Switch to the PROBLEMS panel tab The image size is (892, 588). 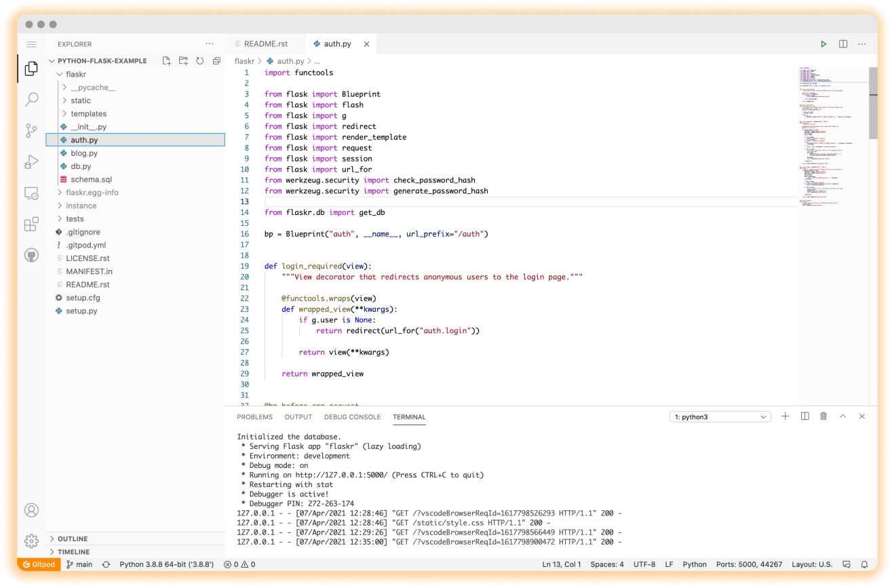(254, 417)
